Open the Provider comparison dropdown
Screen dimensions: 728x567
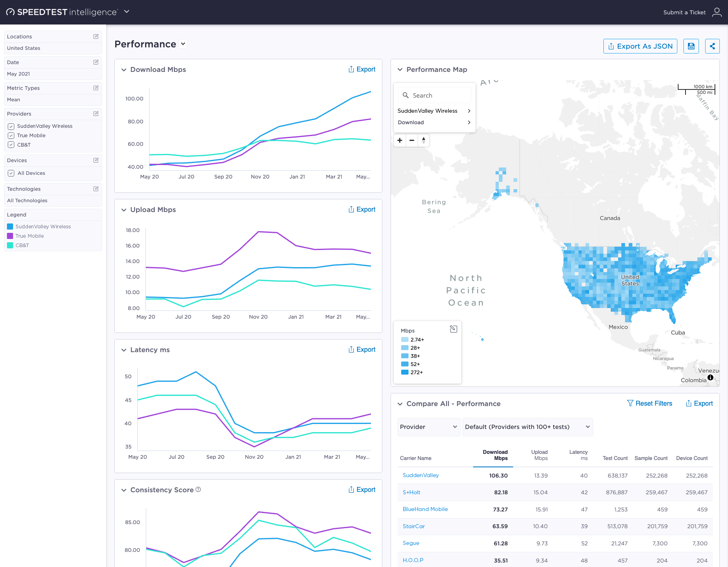pyautogui.click(x=429, y=427)
